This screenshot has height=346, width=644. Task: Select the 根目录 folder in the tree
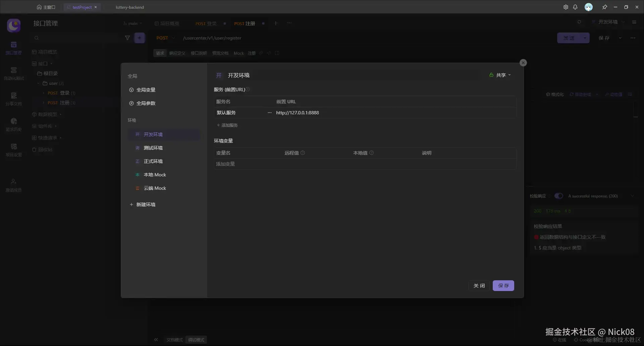pos(47,73)
